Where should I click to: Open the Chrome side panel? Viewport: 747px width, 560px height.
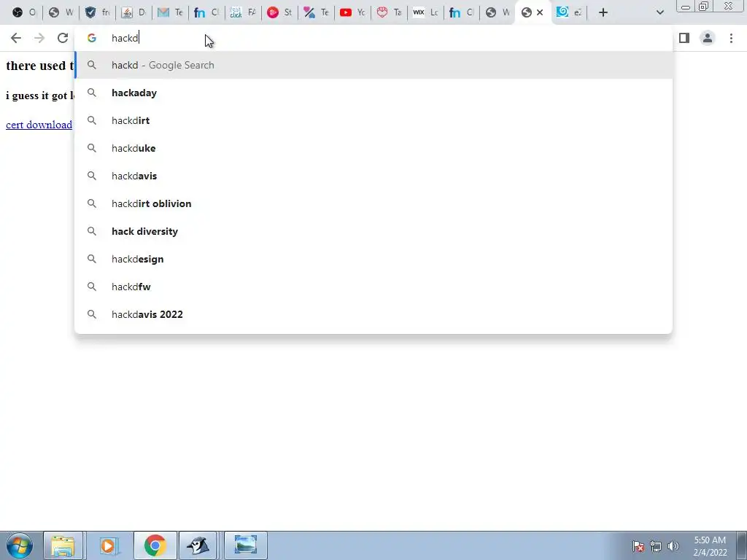684,38
